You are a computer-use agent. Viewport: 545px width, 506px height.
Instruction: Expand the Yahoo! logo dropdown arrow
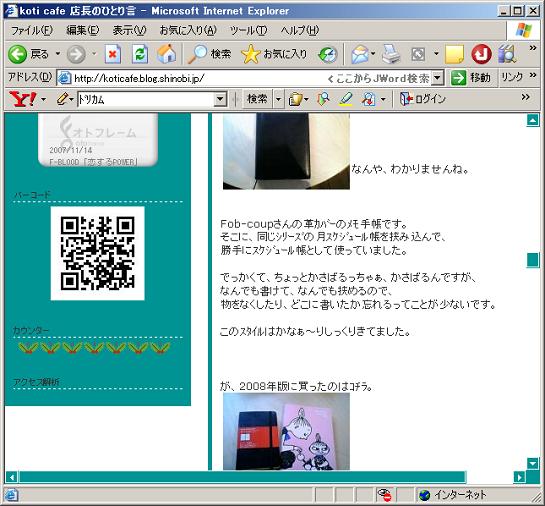click(x=43, y=100)
